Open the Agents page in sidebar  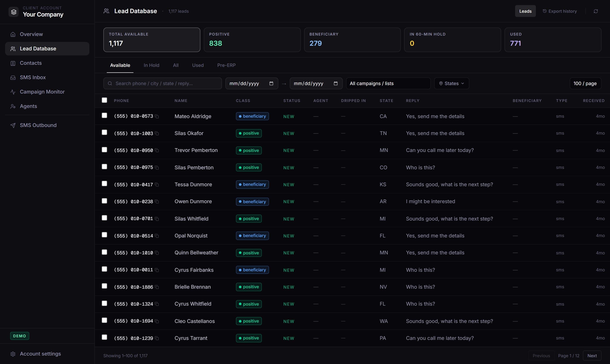tap(47, 106)
